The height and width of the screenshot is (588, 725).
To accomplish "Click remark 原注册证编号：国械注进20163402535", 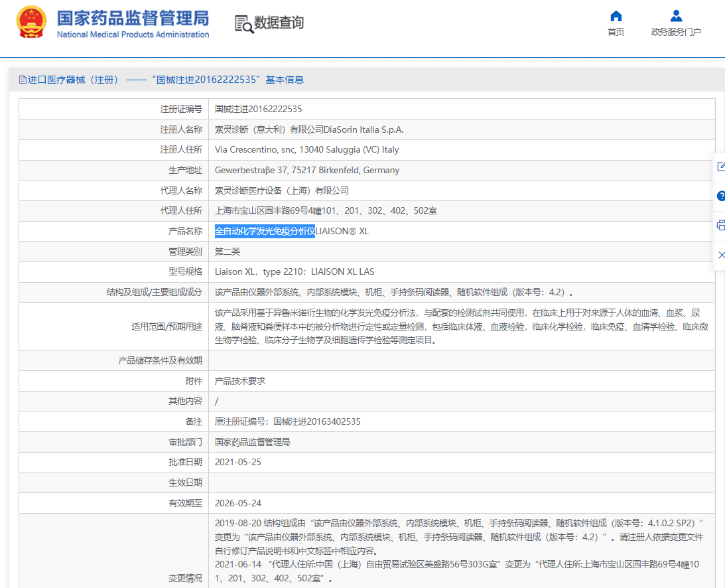I will click(288, 421).
